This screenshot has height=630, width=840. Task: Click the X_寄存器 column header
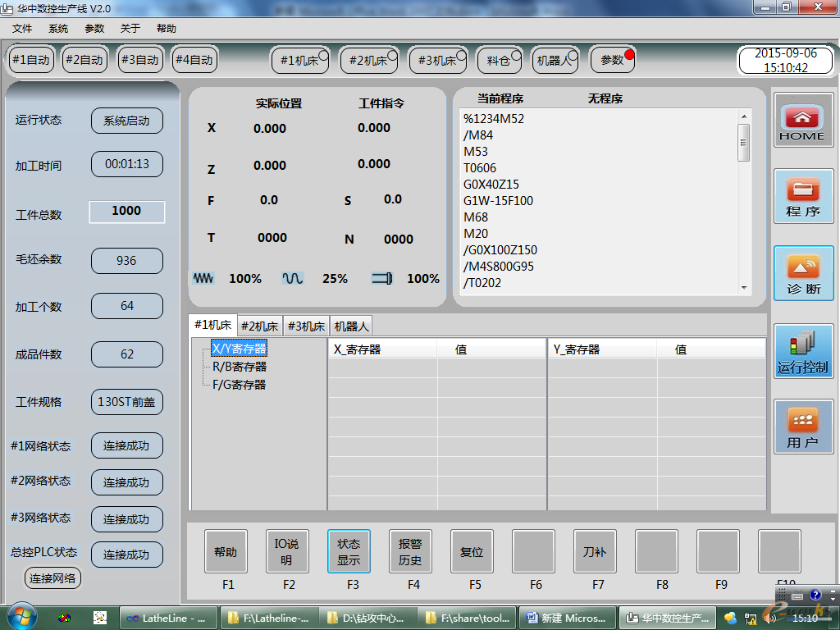[x=383, y=349]
